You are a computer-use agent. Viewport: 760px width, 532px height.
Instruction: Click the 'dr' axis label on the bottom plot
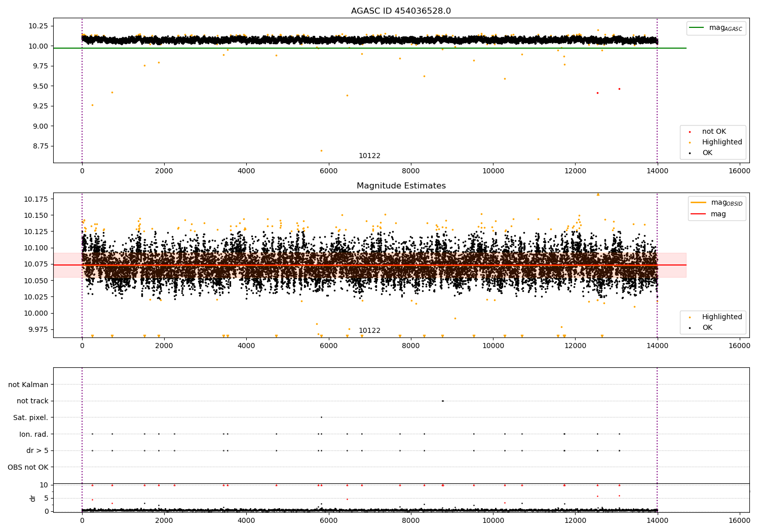tap(33, 498)
